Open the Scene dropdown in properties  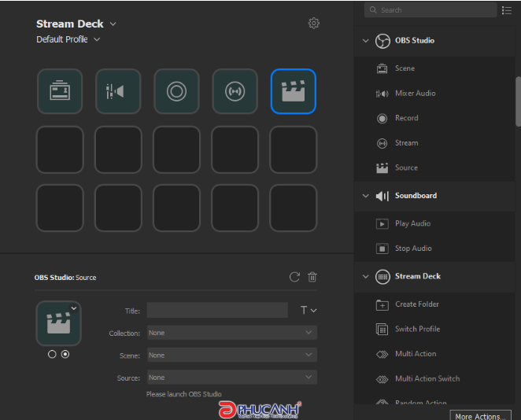232,355
